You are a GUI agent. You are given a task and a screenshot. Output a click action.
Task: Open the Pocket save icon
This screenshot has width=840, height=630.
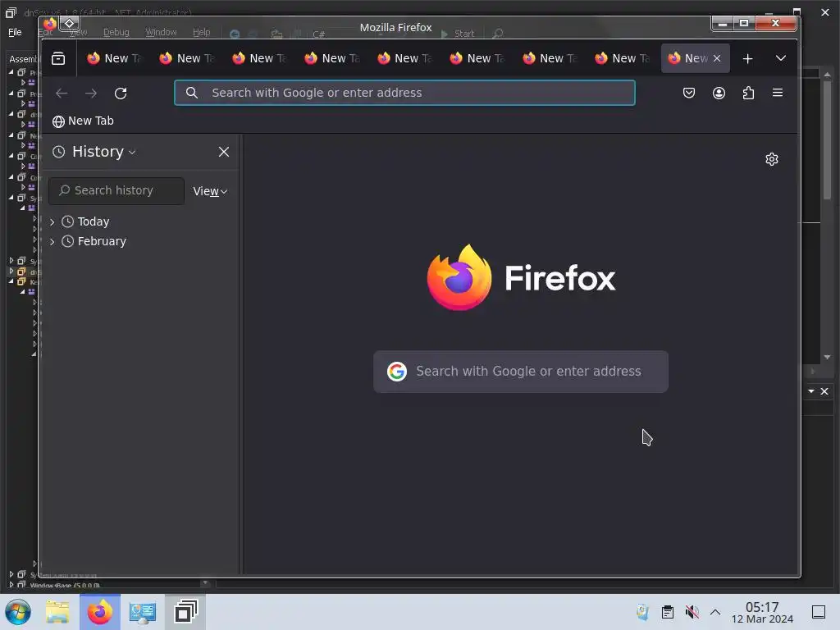(x=689, y=94)
